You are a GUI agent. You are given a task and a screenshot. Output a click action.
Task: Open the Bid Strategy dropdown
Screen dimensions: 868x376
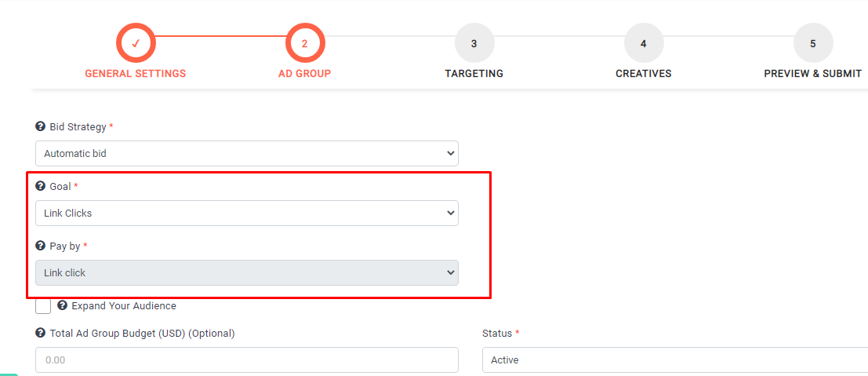(x=246, y=153)
